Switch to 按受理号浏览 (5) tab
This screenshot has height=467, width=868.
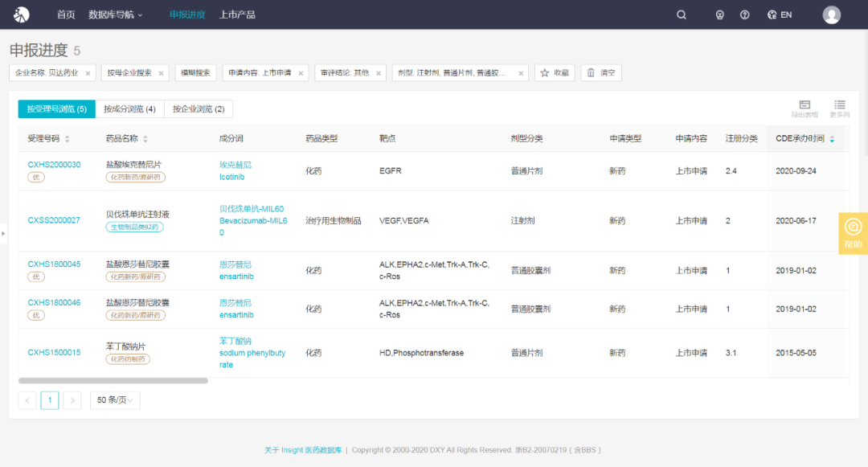click(56, 109)
